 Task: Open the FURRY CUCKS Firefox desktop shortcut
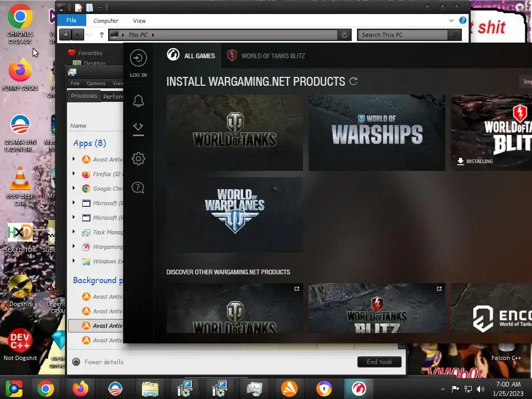pos(20,75)
